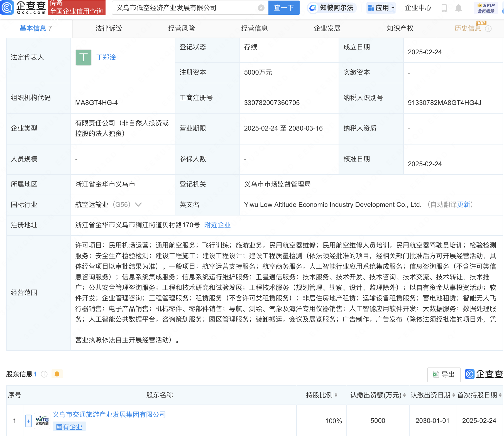Click 全国企业信用查询 banner
This screenshot has height=436, width=504.
point(77,11)
